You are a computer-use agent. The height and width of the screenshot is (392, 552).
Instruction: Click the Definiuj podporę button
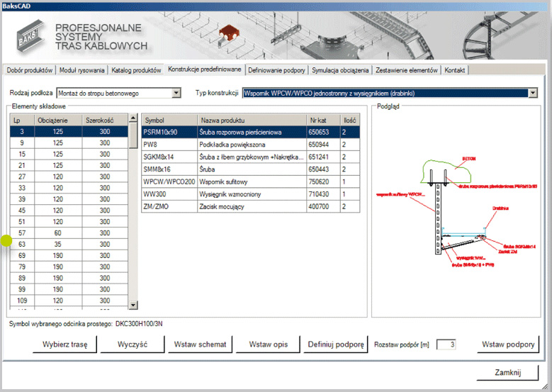pos(335,345)
